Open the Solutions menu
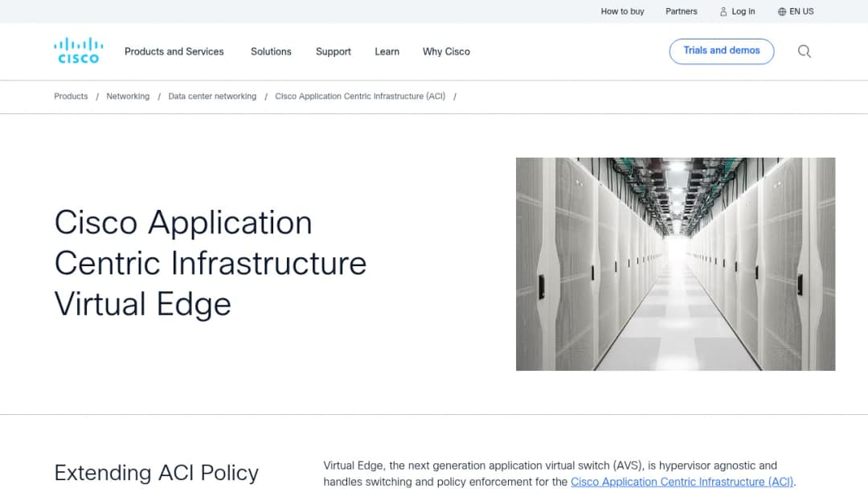The width and height of the screenshot is (868, 489). pyautogui.click(x=271, y=51)
